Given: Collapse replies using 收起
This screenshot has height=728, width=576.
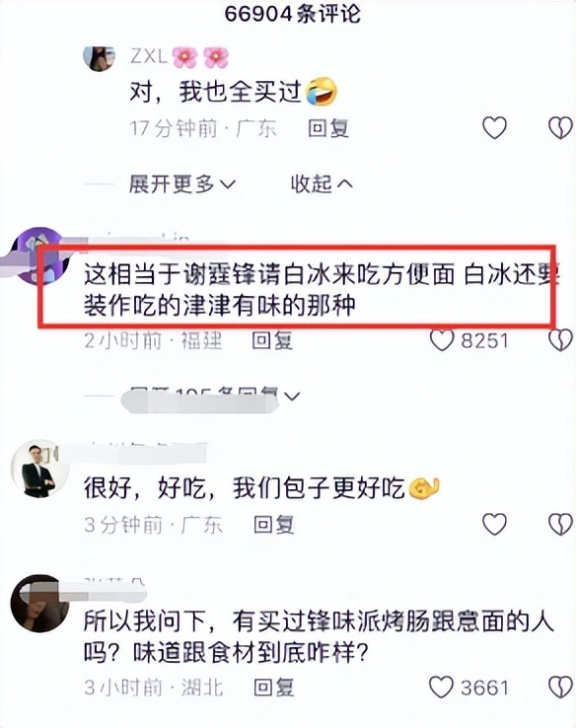Looking at the screenshot, I should click(322, 184).
